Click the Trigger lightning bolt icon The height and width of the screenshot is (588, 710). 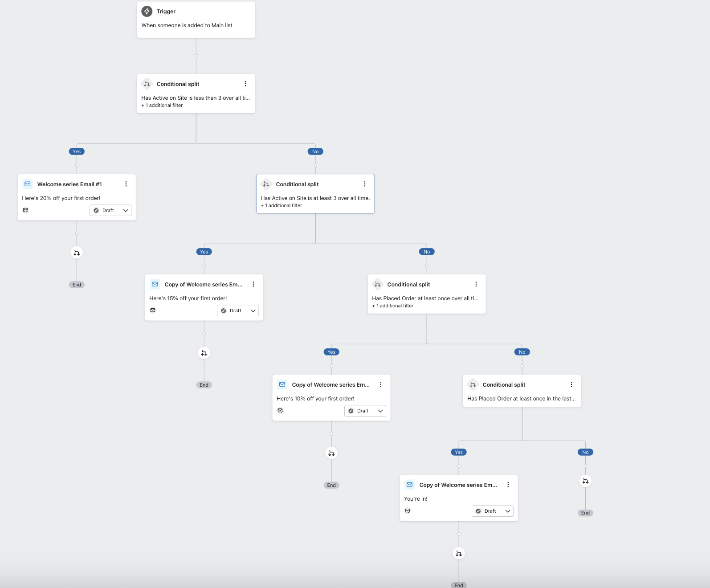coord(147,11)
